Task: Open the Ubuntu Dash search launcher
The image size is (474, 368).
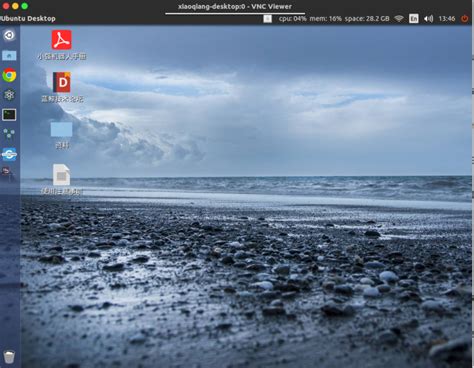Action: [9, 35]
